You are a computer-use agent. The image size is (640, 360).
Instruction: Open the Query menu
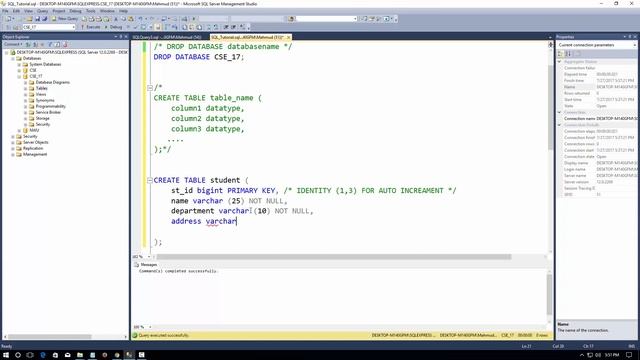[42, 11]
